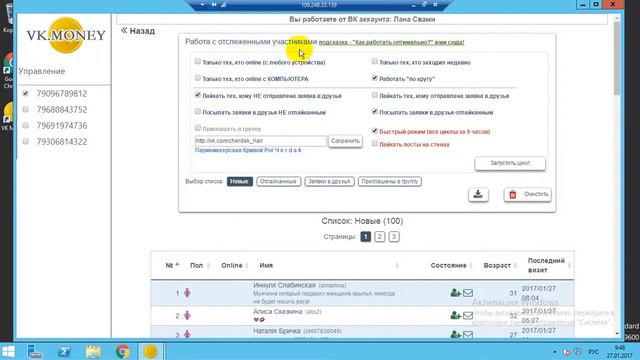
Task: Click envelope icon for Наталія Бричка
Action: 468,334
